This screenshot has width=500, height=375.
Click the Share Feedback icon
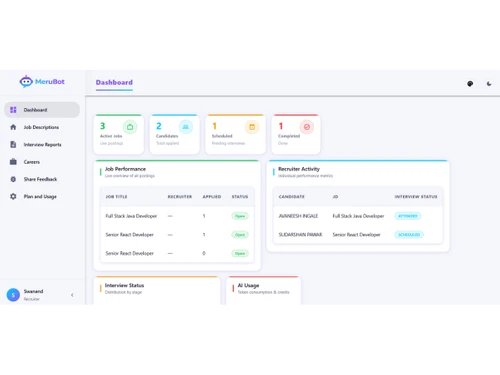(13, 179)
